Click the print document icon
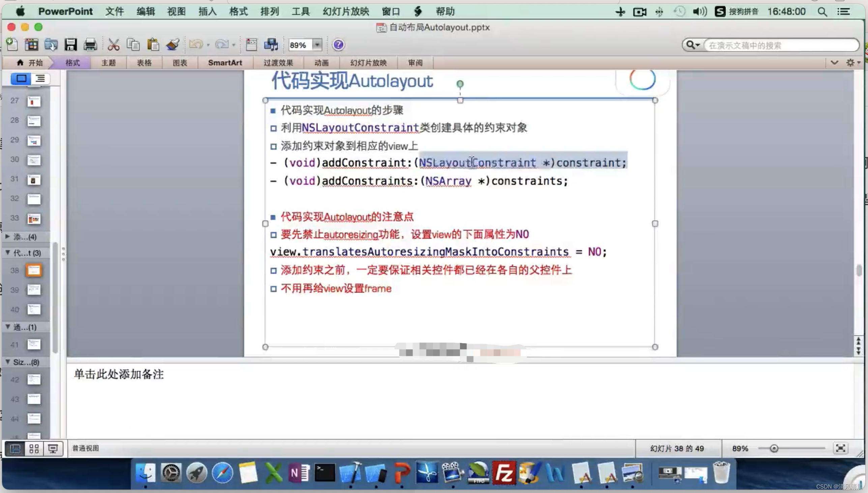868x493 pixels. [90, 45]
